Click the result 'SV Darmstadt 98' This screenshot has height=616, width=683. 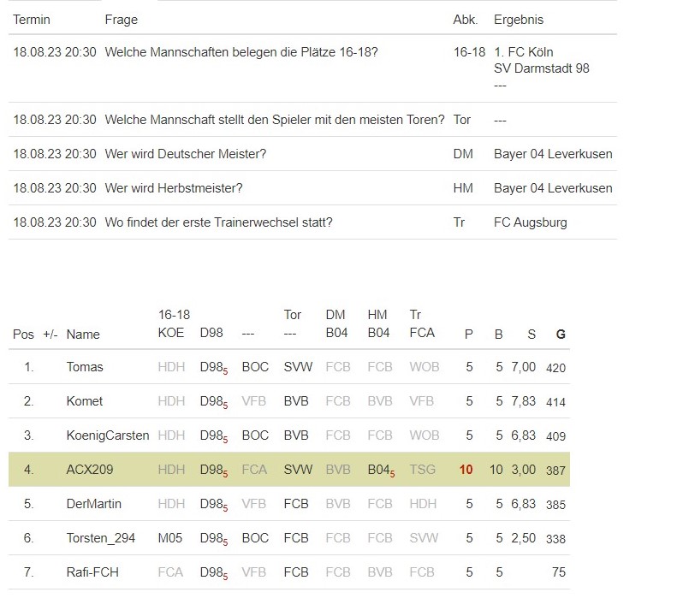(542, 68)
